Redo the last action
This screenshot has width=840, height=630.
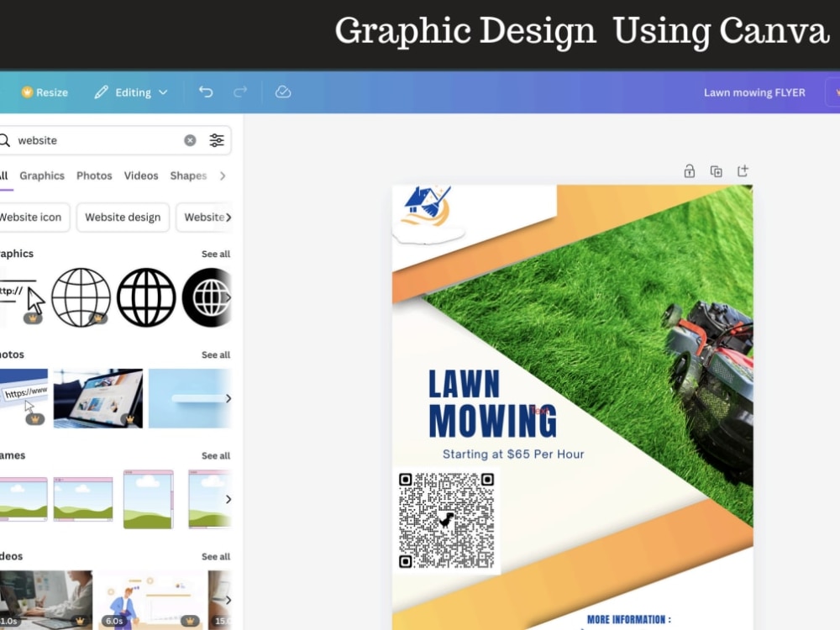click(x=240, y=92)
